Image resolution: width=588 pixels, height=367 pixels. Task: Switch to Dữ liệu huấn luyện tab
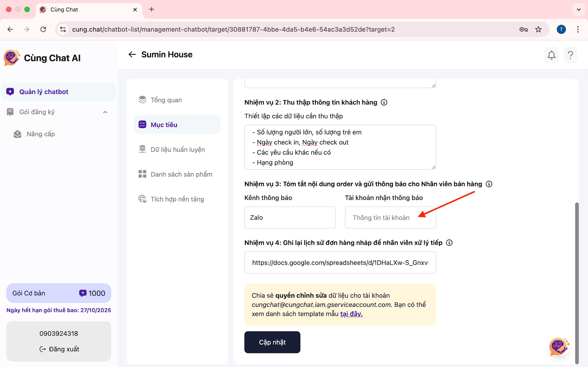[x=178, y=149]
